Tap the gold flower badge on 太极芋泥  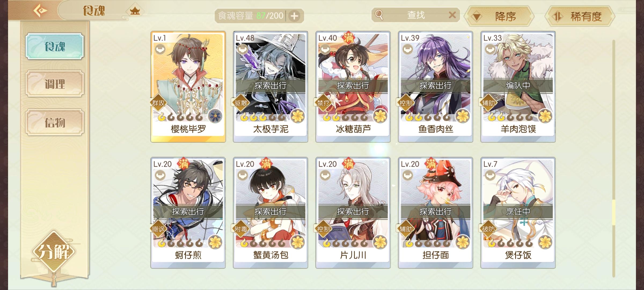[x=297, y=116]
